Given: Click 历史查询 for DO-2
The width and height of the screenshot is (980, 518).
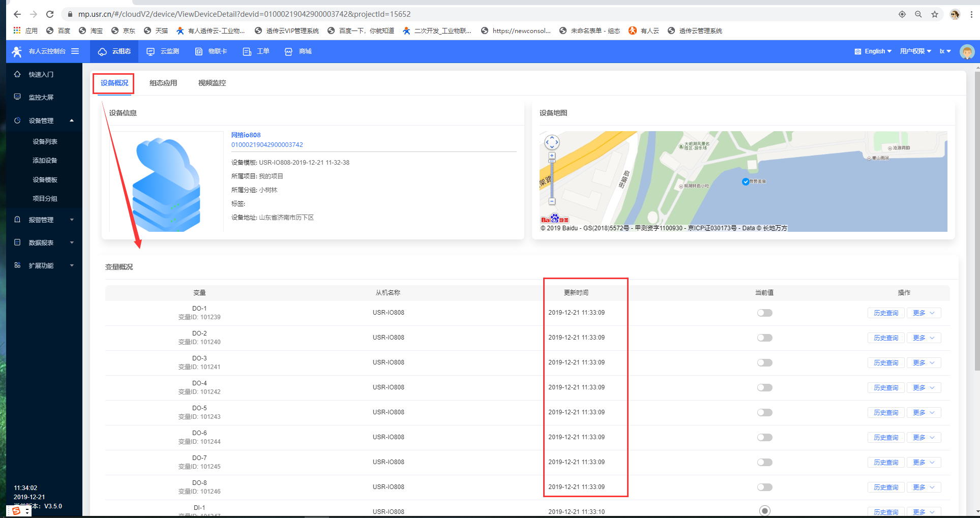Looking at the screenshot, I should click(886, 338).
